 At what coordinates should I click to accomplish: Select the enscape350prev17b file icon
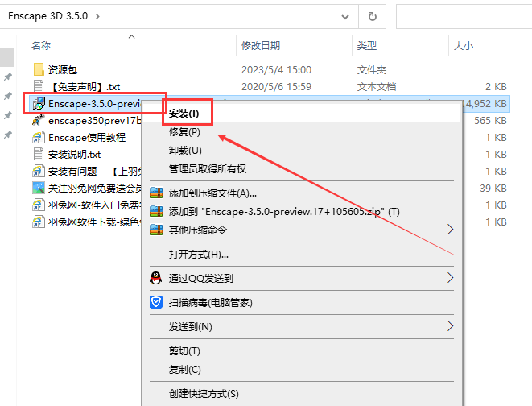tap(39, 121)
